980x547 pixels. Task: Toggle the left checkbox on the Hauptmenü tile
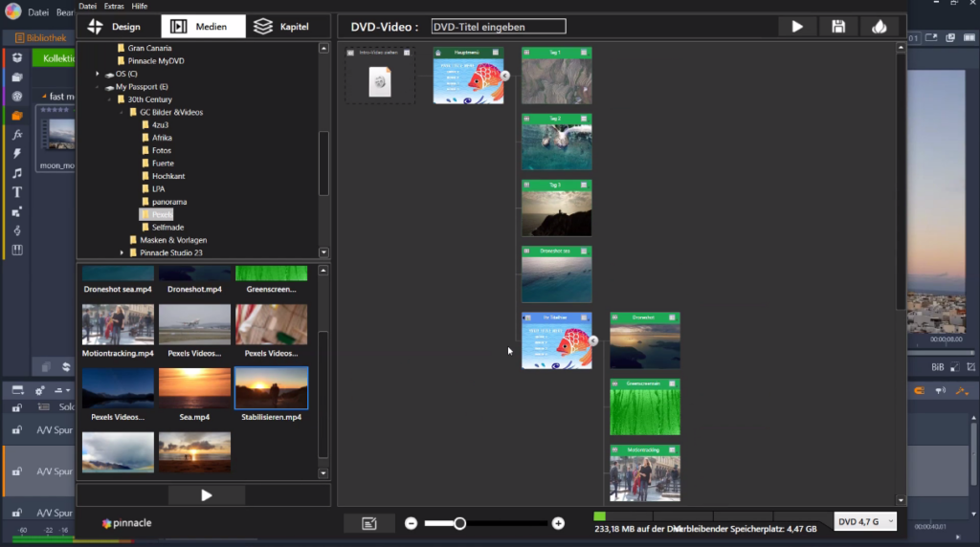[438, 53]
